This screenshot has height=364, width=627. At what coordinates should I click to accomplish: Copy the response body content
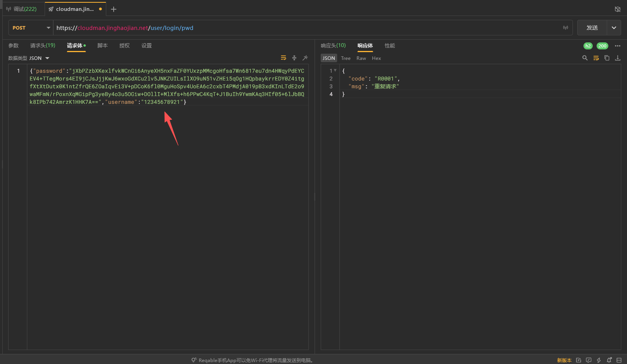(x=607, y=58)
